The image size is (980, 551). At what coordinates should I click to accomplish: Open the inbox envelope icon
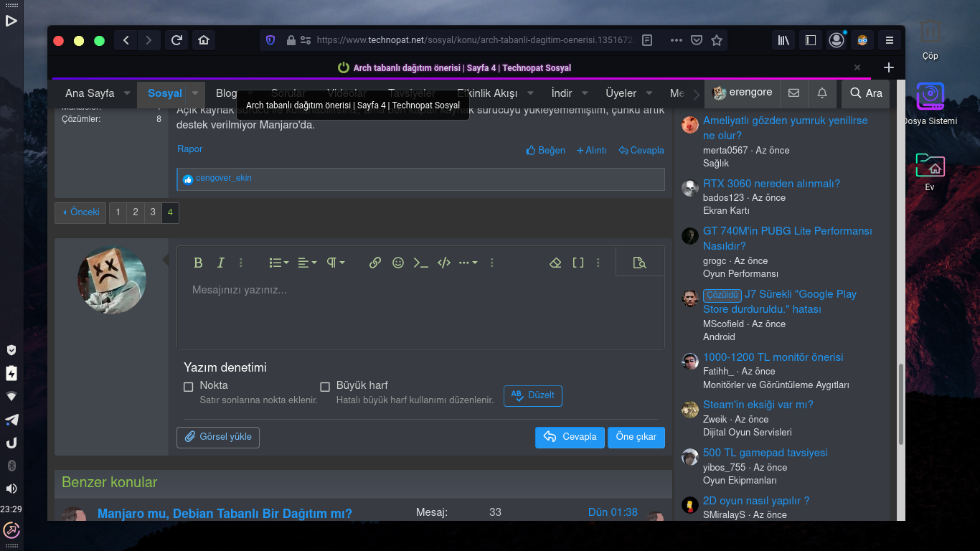pyautogui.click(x=793, y=93)
